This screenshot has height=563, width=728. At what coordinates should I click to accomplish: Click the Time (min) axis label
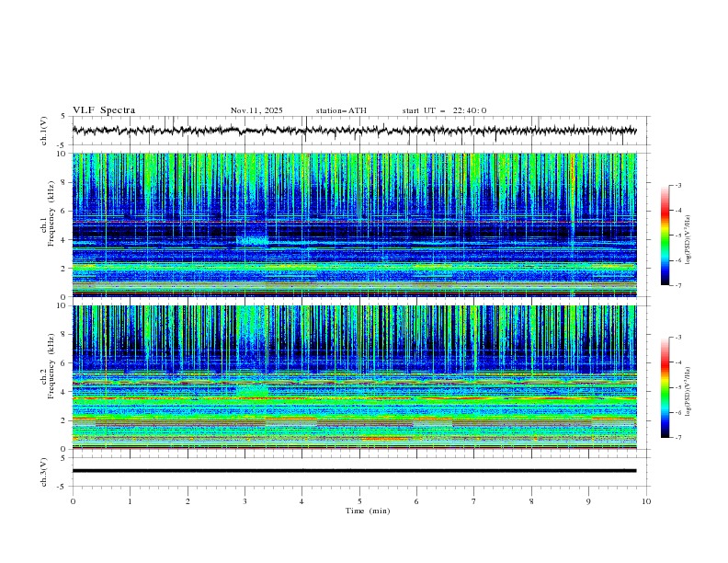[367, 510]
